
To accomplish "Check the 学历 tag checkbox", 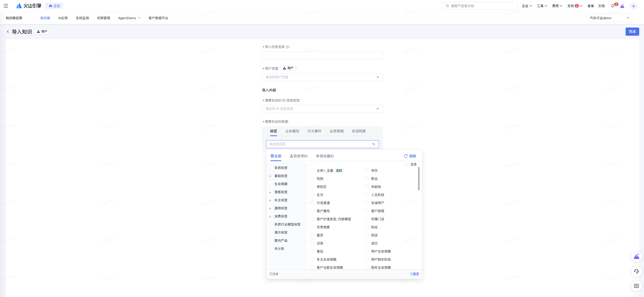I will 367,170.
